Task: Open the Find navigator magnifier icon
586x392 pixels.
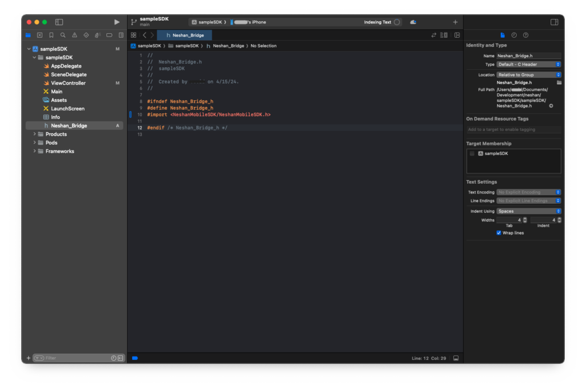Action: (x=63, y=35)
